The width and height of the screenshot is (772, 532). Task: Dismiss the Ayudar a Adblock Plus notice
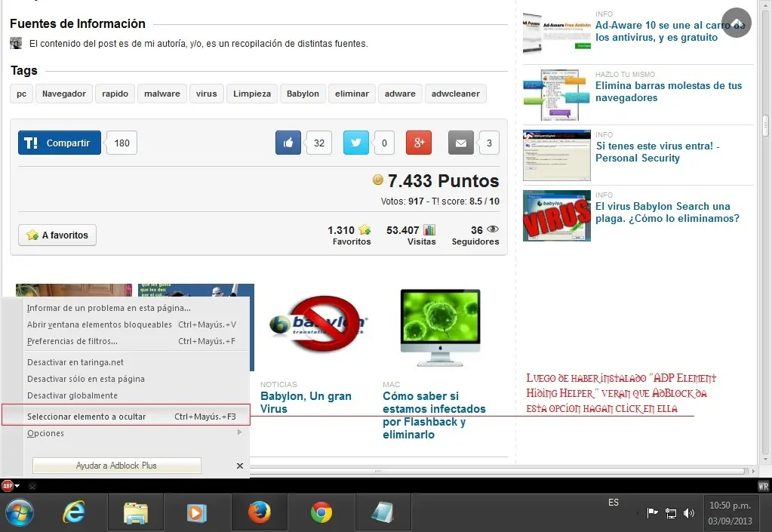point(240,466)
